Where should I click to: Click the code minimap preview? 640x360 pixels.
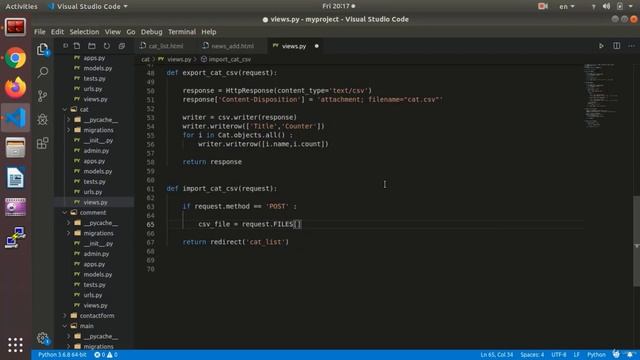coord(602,95)
